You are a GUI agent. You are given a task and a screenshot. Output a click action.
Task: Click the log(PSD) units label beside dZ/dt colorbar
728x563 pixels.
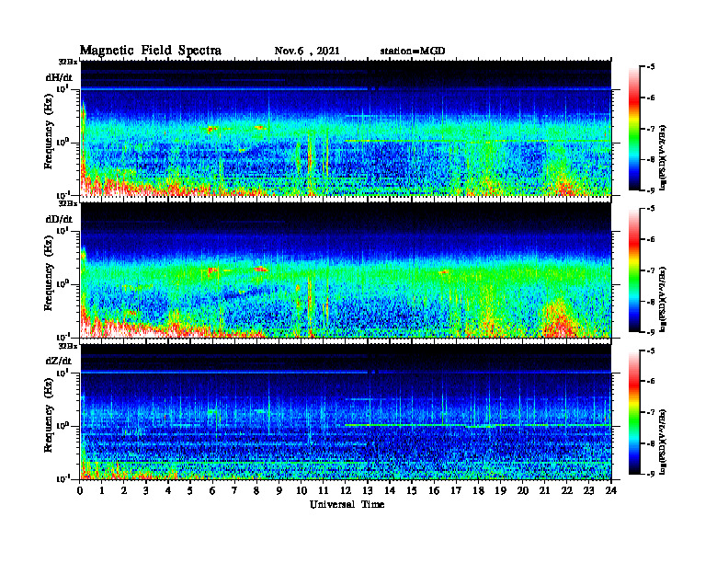coord(664,442)
